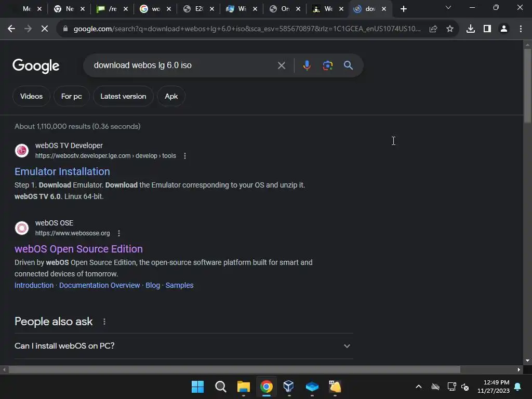Open People also ask options menu
The image size is (532, 399).
pos(104,322)
